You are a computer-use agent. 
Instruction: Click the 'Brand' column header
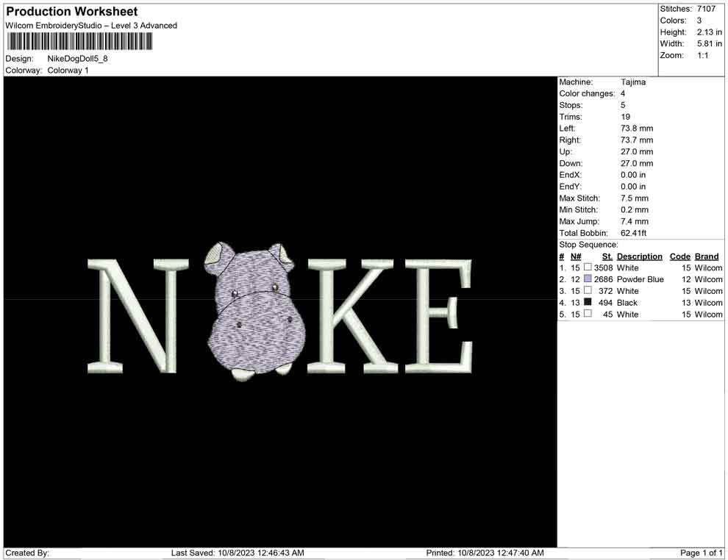tap(707, 256)
